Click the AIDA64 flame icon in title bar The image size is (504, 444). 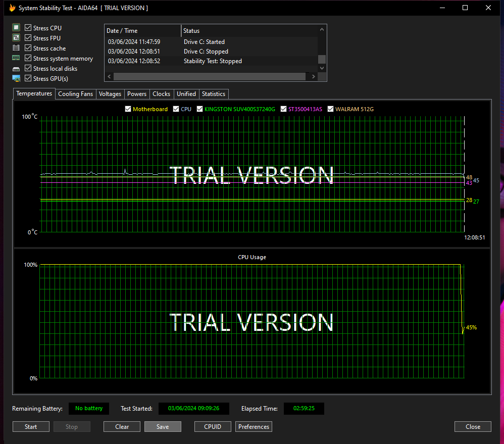coord(12,8)
